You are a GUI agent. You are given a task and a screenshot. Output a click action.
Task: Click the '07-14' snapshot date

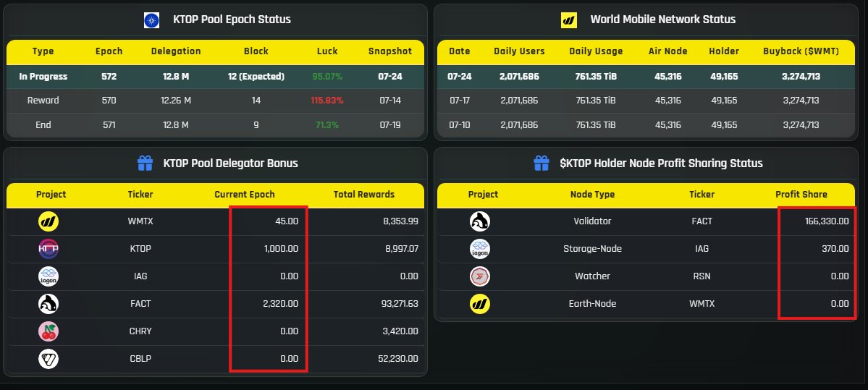390,101
